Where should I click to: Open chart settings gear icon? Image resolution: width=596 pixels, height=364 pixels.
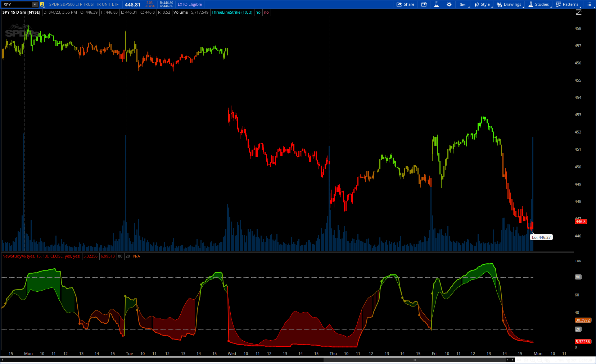click(x=449, y=4)
